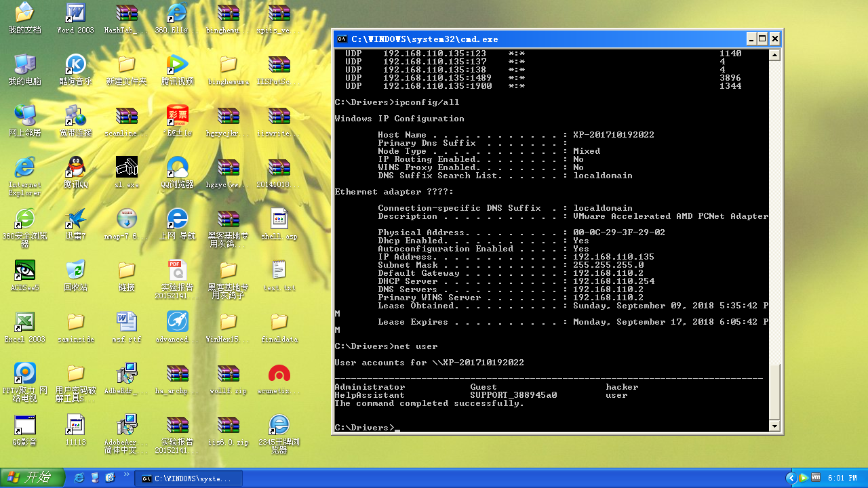Click the 6:01 PM taskbar clock
This screenshot has width=868, height=488.
click(843, 479)
